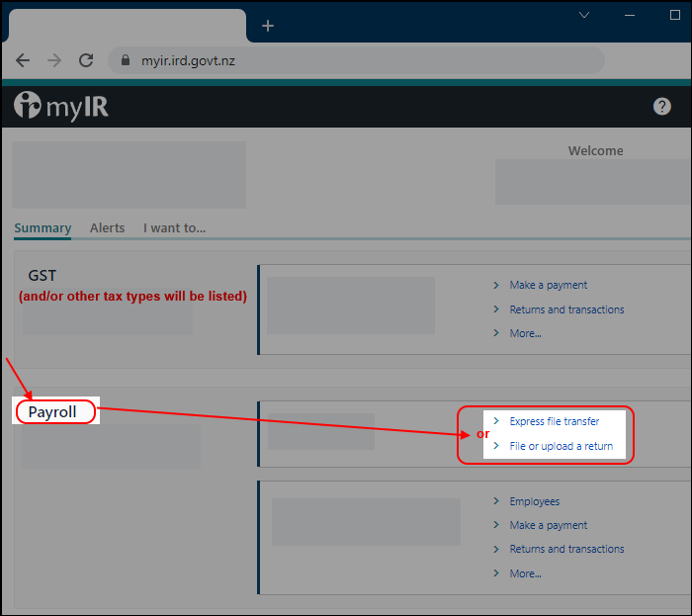
Task: Go back with the browser back arrow
Action: pos(23,60)
